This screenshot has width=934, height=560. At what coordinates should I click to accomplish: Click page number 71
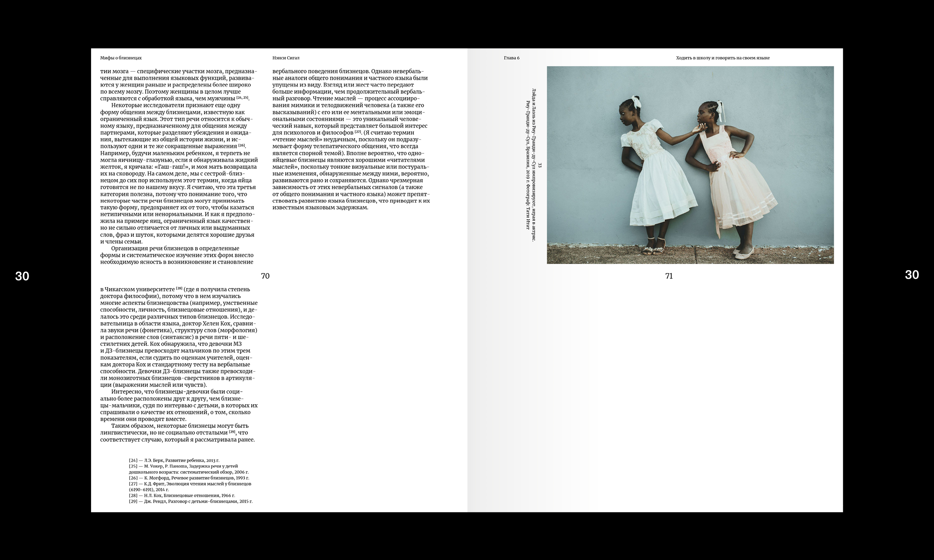pyautogui.click(x=669, y=276)
